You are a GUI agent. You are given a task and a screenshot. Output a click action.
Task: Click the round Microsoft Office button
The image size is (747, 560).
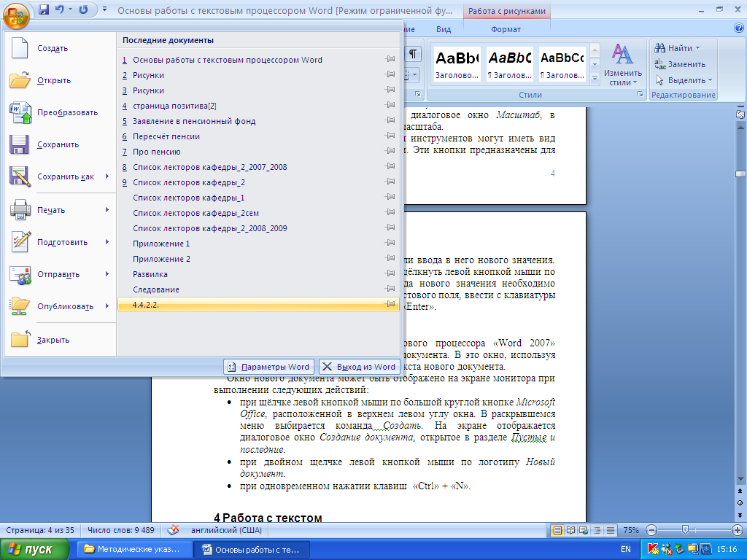(16, 17)
